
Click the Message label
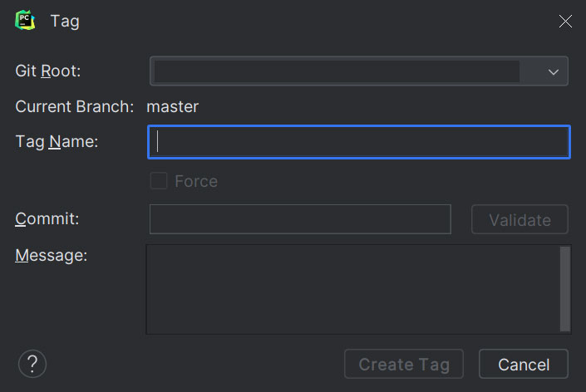(x=51, y=256)
